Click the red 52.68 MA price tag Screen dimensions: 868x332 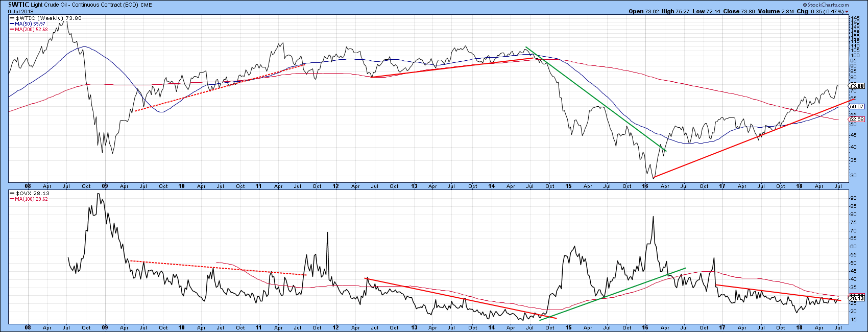[x=857, y=120]
